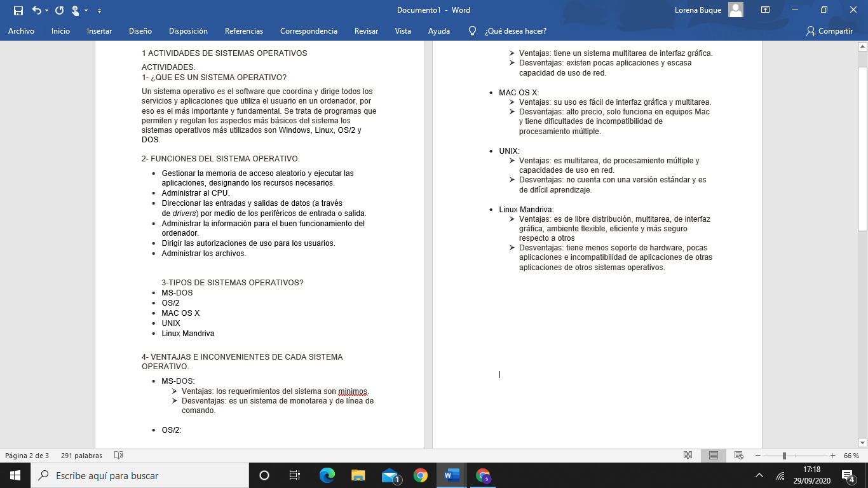
Task: Launch Microsoft Edge from the taskbar
Action: pyautogui.click(x=327, y=475)
